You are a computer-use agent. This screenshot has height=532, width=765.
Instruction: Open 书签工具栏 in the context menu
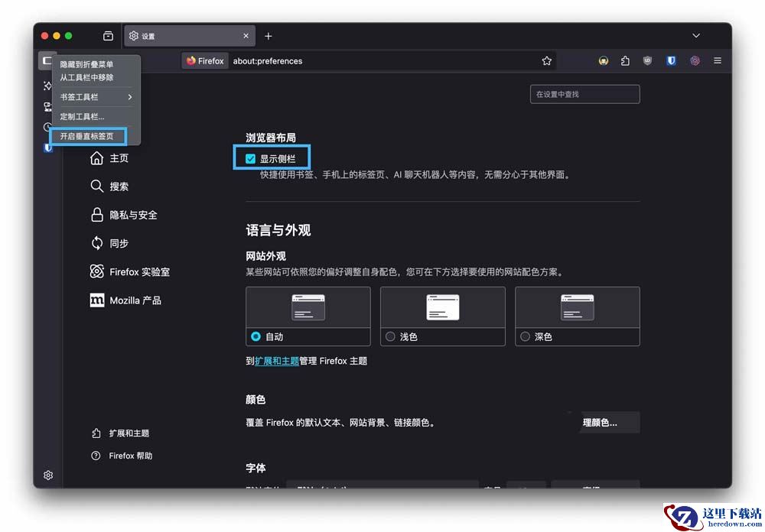pos(96,97)
